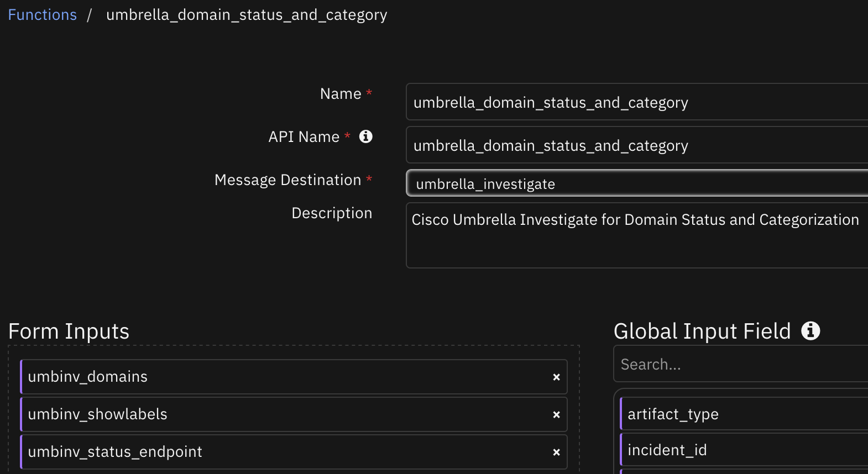This screenshot has width=868, height=474.
Task: Select the umbinv_domains form input row
Action: [x=294, y=377]
